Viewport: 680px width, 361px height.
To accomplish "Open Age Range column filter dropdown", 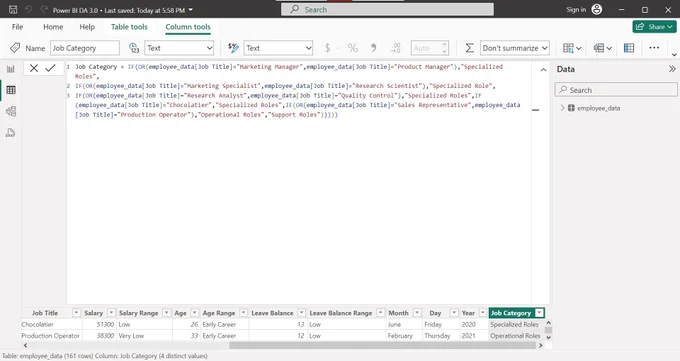I will [243, 313].
